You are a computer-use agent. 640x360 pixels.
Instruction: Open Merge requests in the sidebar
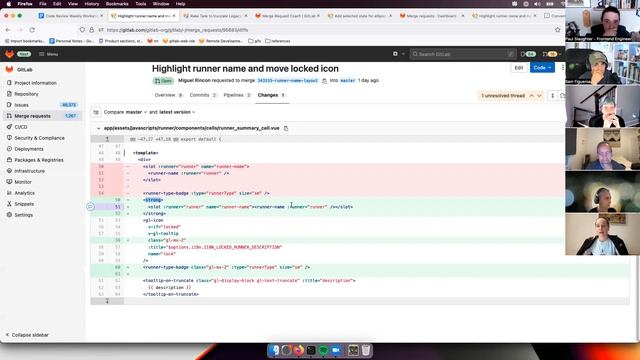click(x=32, y=116)
